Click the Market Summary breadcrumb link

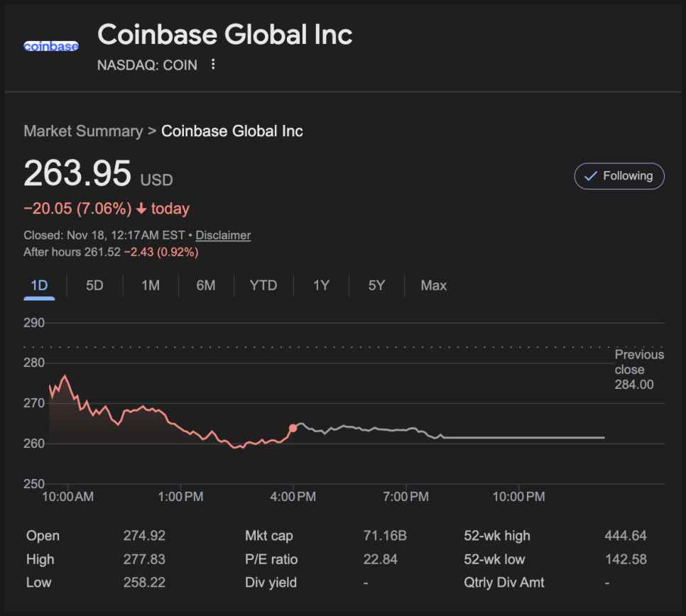(83, 131)
